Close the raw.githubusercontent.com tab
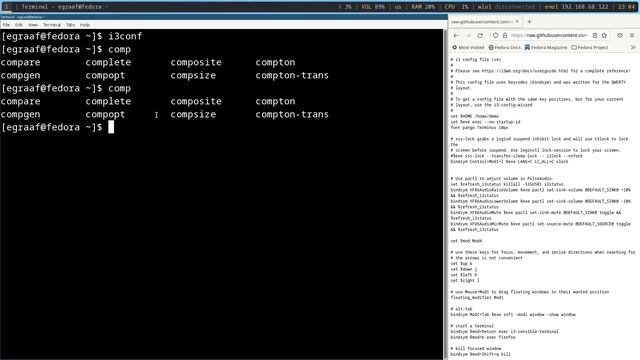The image size is (640, 360). (517, 22)
